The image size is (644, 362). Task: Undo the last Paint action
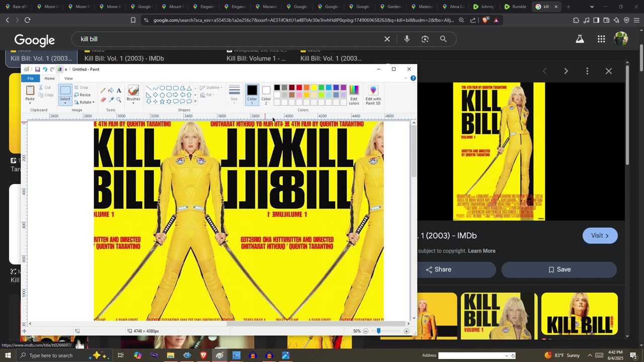(45, 69)
